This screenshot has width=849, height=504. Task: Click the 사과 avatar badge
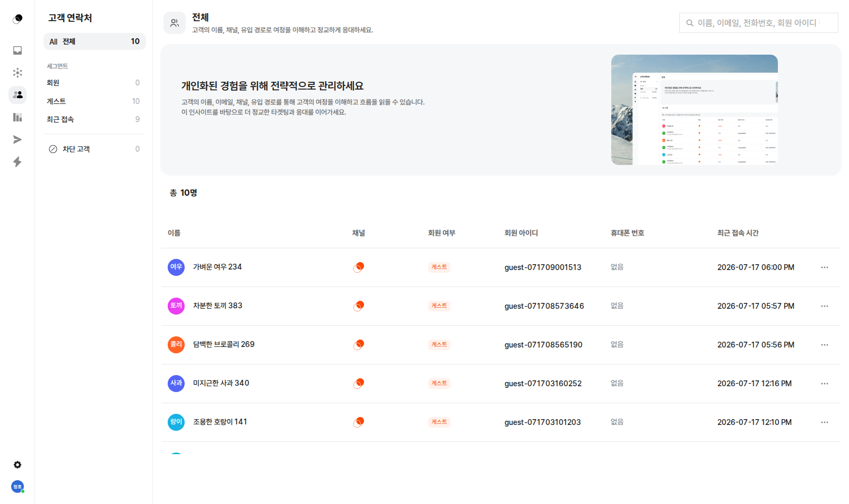176,383
